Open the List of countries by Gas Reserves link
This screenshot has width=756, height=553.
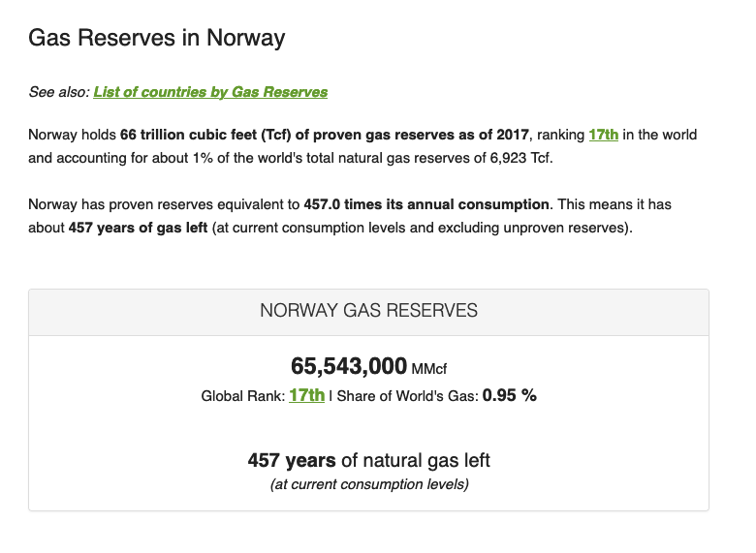(x=210, y=92)
